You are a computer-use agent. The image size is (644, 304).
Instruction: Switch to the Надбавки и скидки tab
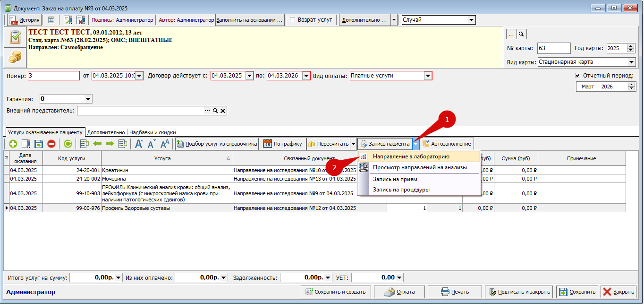152,132
